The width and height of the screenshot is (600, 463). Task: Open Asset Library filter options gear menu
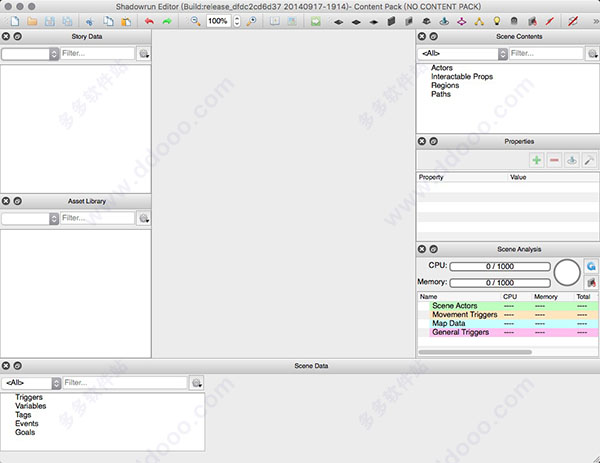[143, 218]
